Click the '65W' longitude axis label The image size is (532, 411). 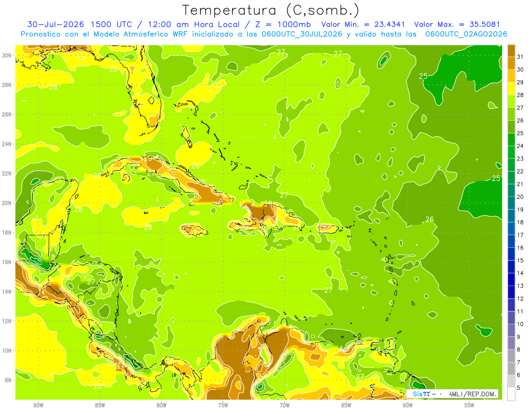346,405
